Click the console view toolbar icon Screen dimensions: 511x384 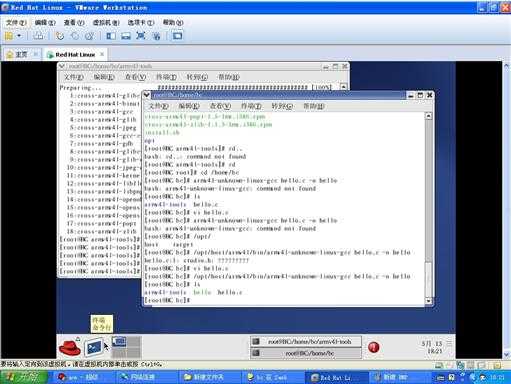[x=126, y=36]
